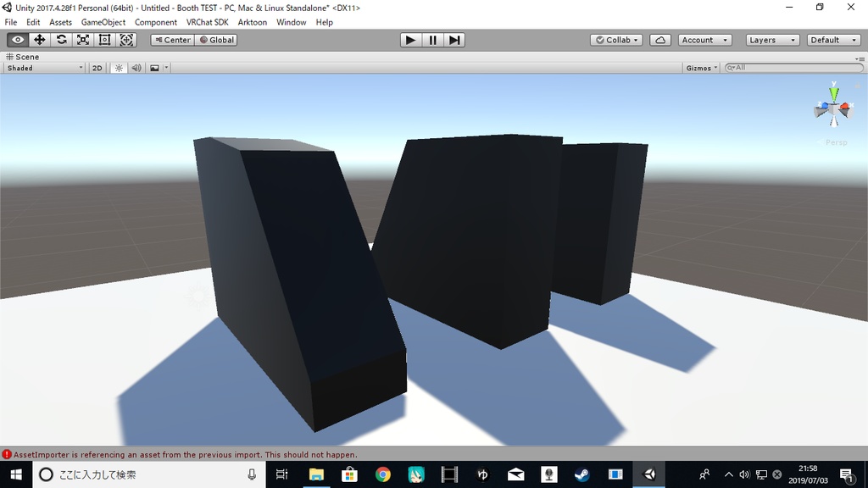The image size is (868, 488).
Task: Toggle 2D scene view mode
Action: click(97, 68)
